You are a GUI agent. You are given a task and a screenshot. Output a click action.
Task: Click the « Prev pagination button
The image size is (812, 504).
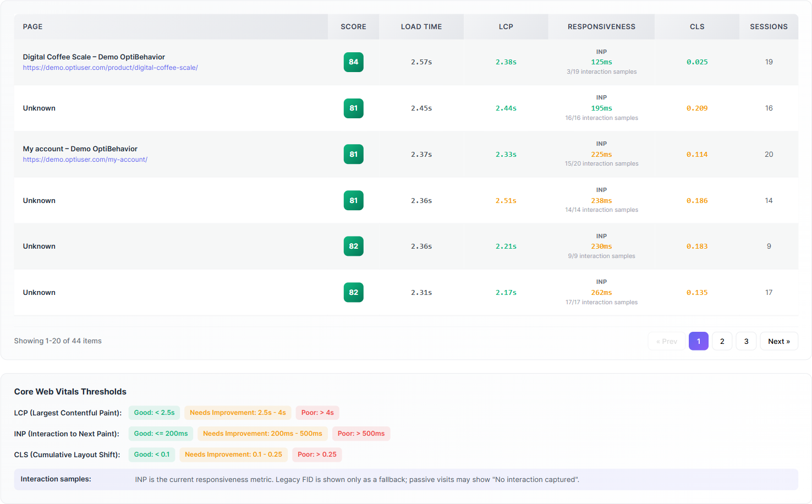pyautogui.click(x=666, y=341)
